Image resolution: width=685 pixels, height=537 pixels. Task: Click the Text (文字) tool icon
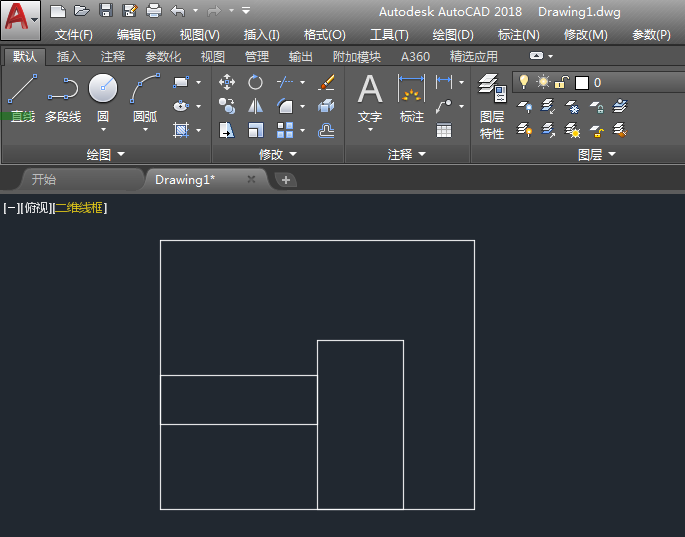pos(370,90)
